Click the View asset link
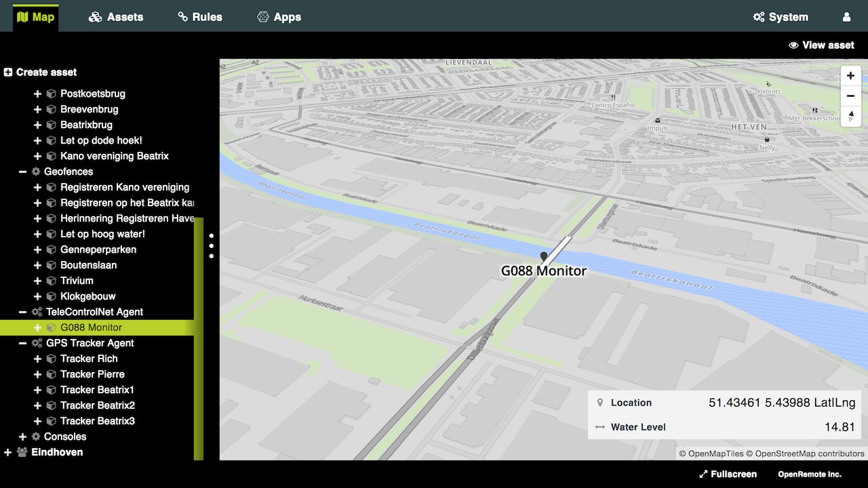 821,45
